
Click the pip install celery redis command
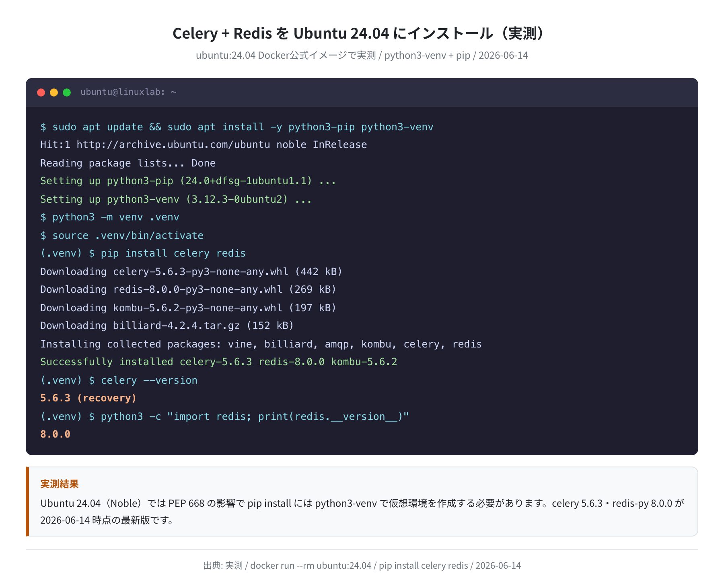click(143, 253)
